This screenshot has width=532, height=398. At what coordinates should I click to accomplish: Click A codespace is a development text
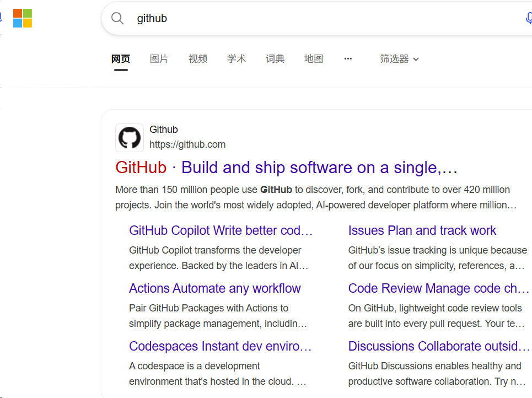tap(217, 374)
